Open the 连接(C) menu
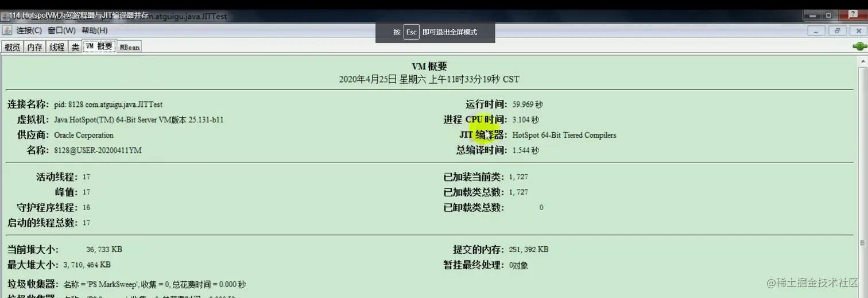Viewport: 868px width, 298px height. (x=29, y=30)
